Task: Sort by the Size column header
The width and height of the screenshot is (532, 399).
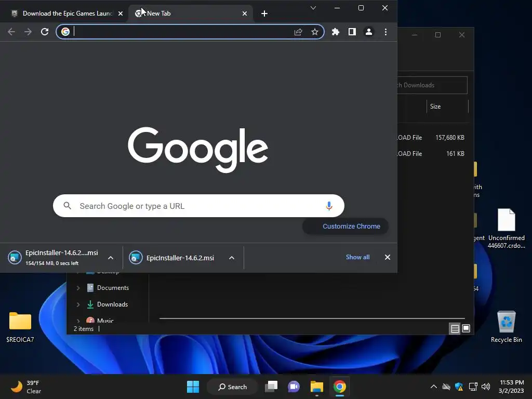Action: tap(447, 107)
